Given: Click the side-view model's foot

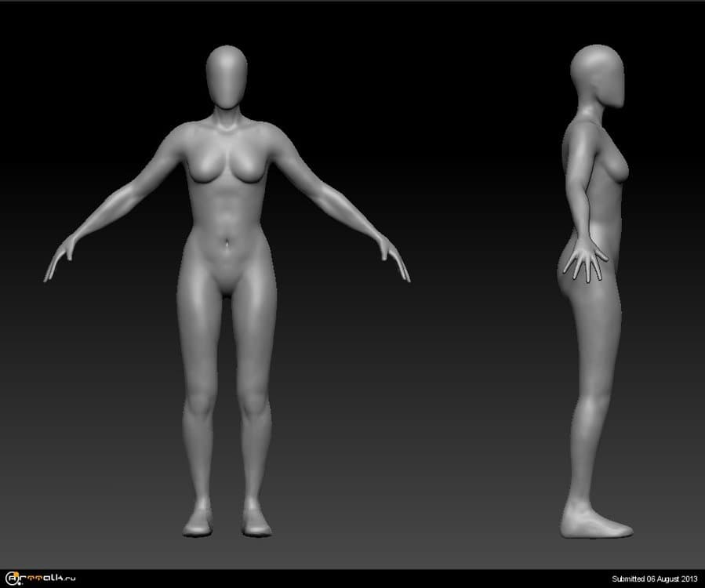Looking at the screenshot, I should pos(594,524).
